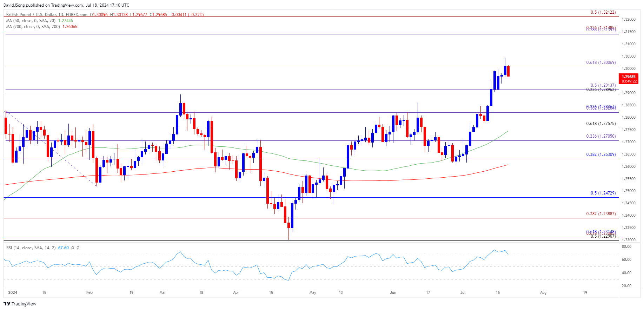Click 60.00 on the RSI axis
The height and width of the screenshot is (310, 644).
pyautogui.click(x=626, y=260)
